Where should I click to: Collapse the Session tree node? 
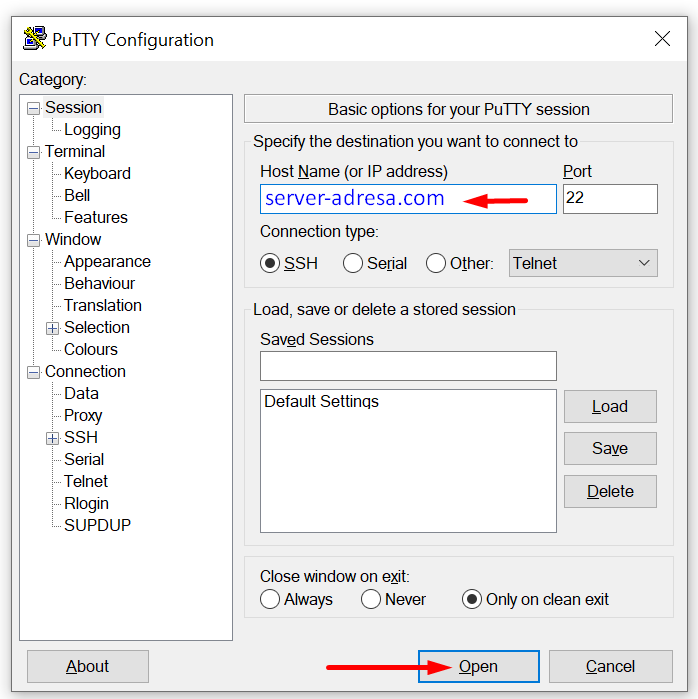pos(33,108)
